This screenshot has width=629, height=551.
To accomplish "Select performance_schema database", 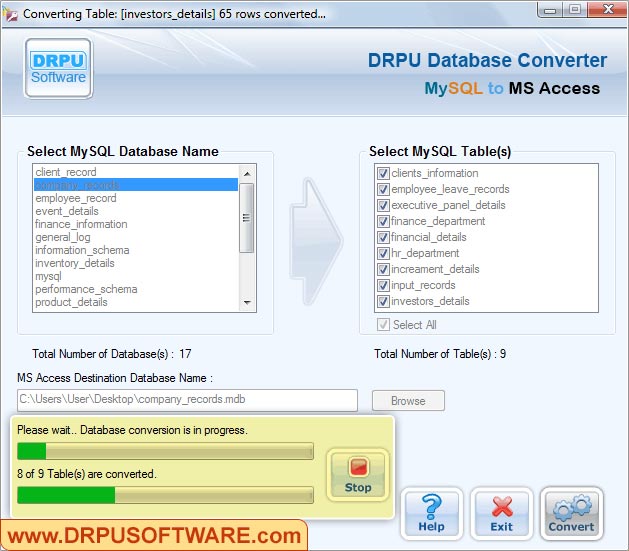I will (136, 289).
